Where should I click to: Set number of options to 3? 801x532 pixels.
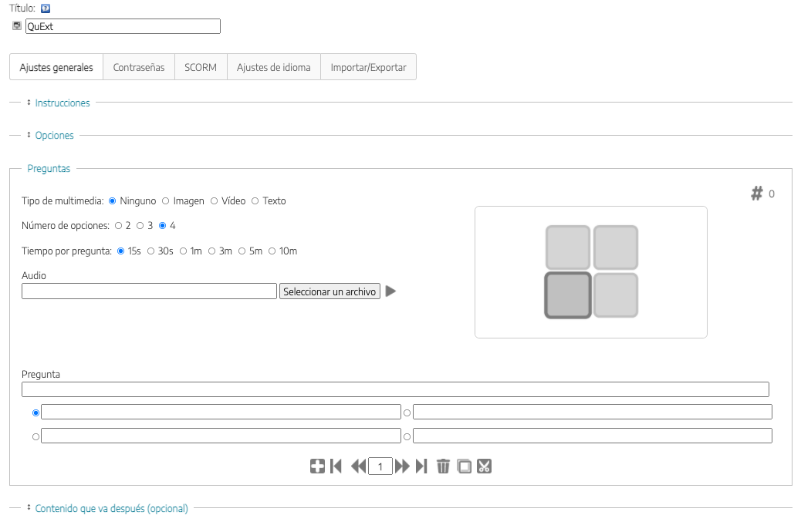[x=140, y=226]
